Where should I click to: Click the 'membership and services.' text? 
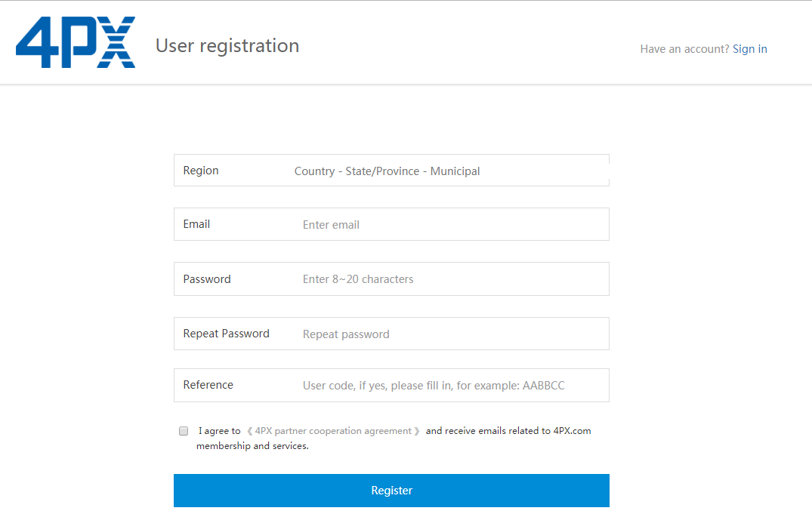pos(252,445)
